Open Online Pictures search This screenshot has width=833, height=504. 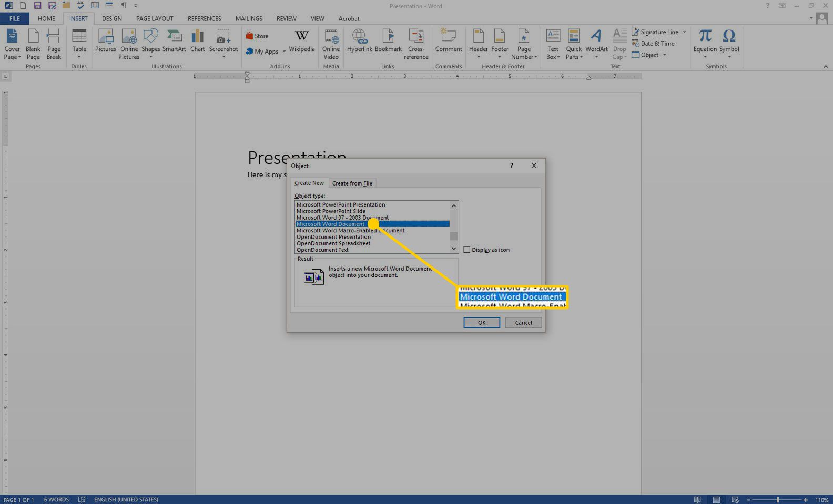tap(129, 45)
